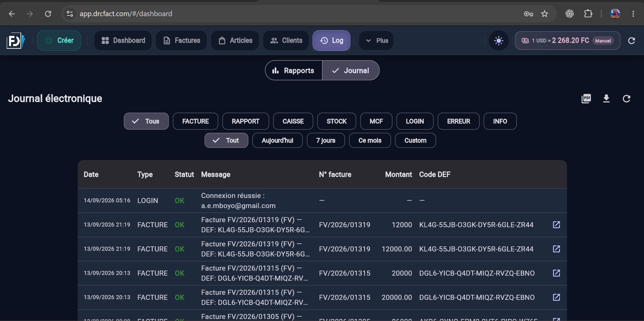This screenshot has height=321, width=644.
Task: Click the Créer button
Action: pyautogui.click(x=59, y=41)
